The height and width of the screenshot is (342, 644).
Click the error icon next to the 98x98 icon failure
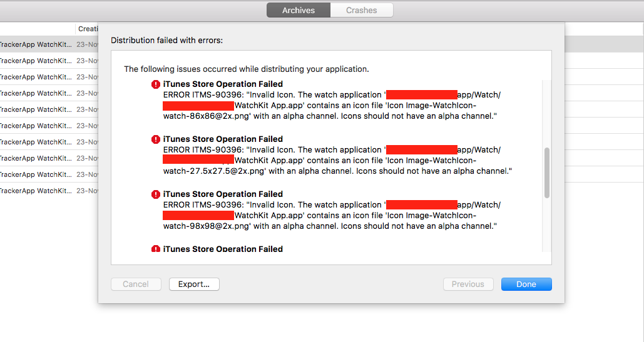[156, 194]
